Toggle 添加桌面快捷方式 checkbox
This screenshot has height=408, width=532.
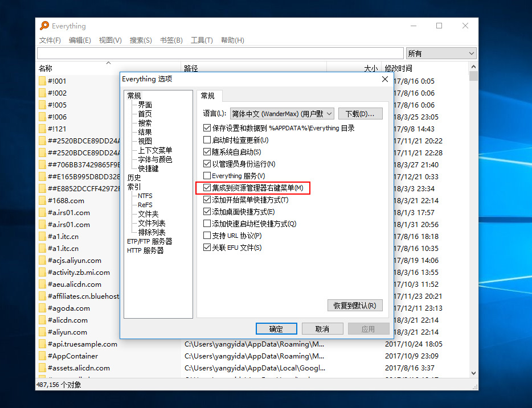[x=207, y=212]
